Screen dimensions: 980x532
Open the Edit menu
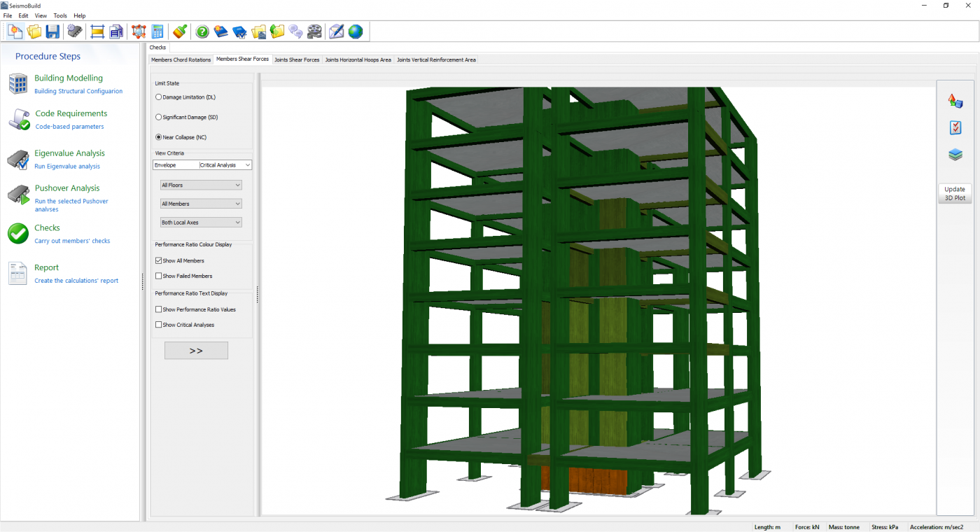[x=24, y=15]
